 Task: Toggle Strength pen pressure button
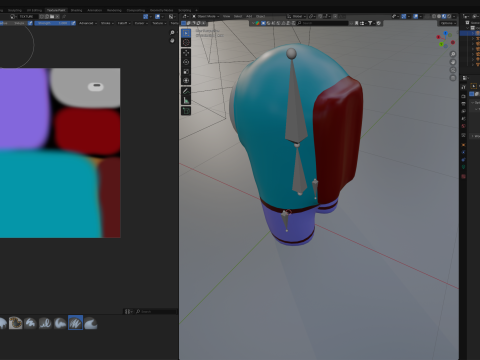(x=73, y=23)
